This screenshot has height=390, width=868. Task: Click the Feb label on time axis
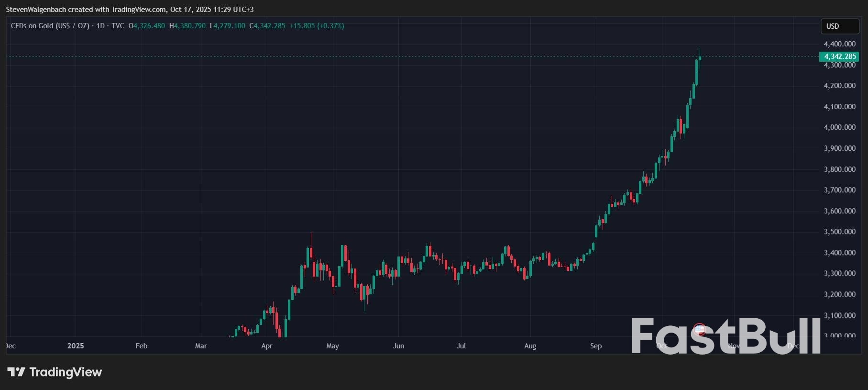[x=142, y=346]
